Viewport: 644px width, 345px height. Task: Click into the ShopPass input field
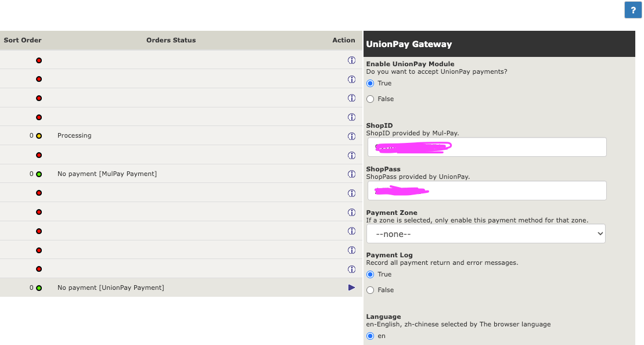point(487,191)
